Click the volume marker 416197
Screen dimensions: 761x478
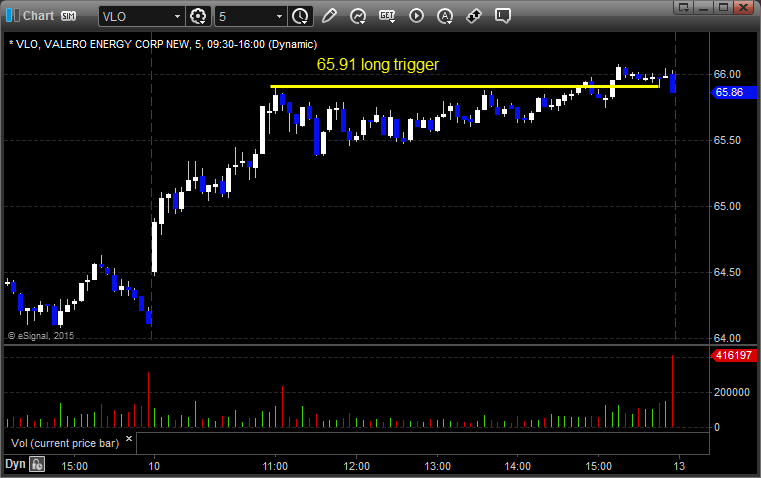[734, 355]
